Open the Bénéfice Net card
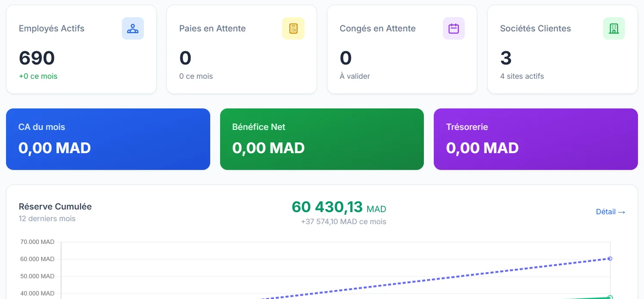 322,139
